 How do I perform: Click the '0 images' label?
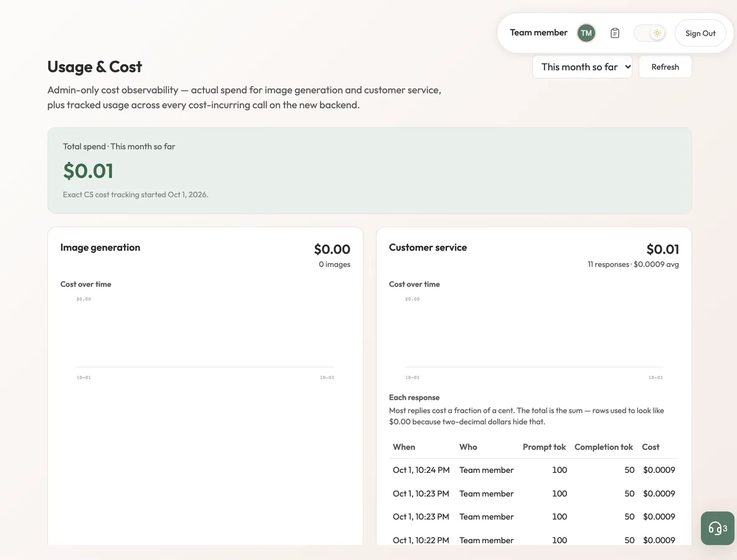coord(334,264)
